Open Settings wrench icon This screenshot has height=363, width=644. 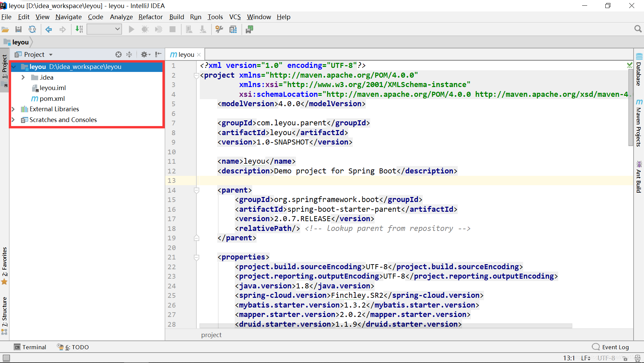tap(219, 30)
